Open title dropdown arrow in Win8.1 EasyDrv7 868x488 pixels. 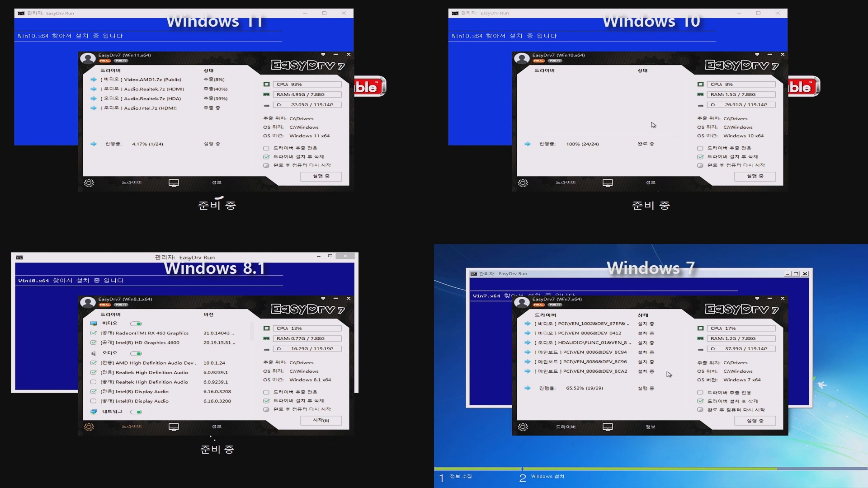[x=323, y=298]
